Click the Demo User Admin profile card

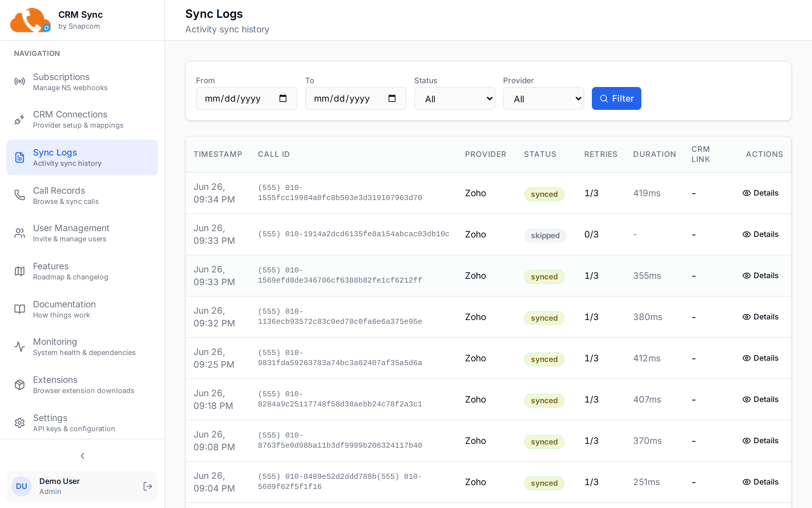(82, 486)
